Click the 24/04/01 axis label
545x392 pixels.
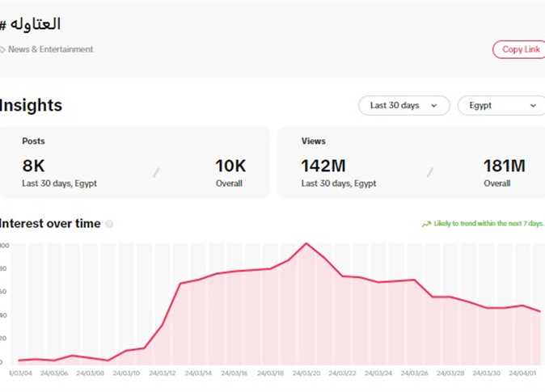pos(523,373)
